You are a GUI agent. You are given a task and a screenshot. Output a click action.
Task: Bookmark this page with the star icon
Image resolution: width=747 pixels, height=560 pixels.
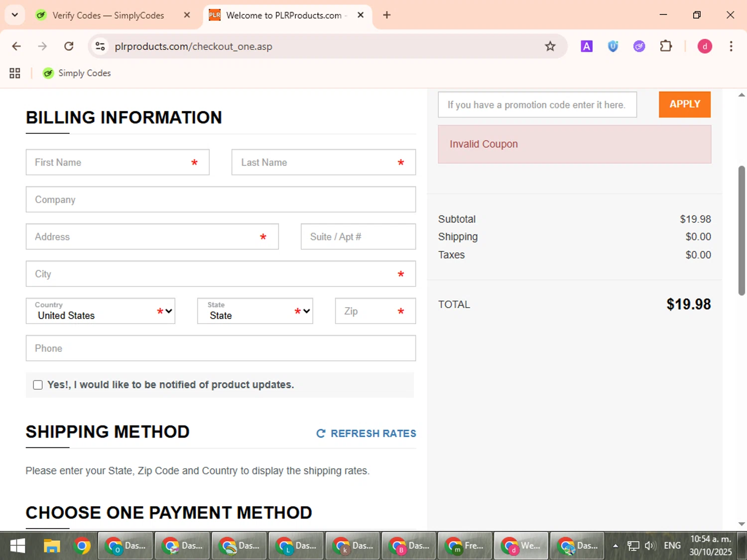[550, 46]
